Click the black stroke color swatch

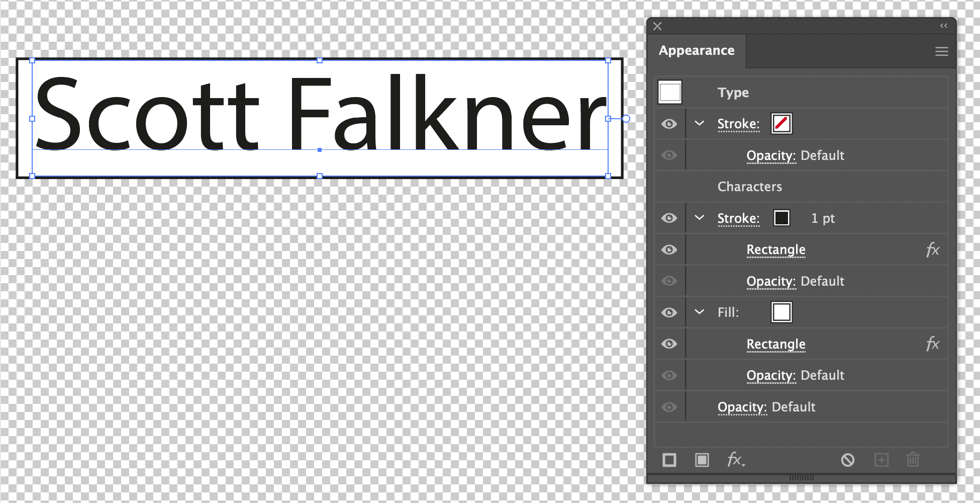[x=781, y=218]
